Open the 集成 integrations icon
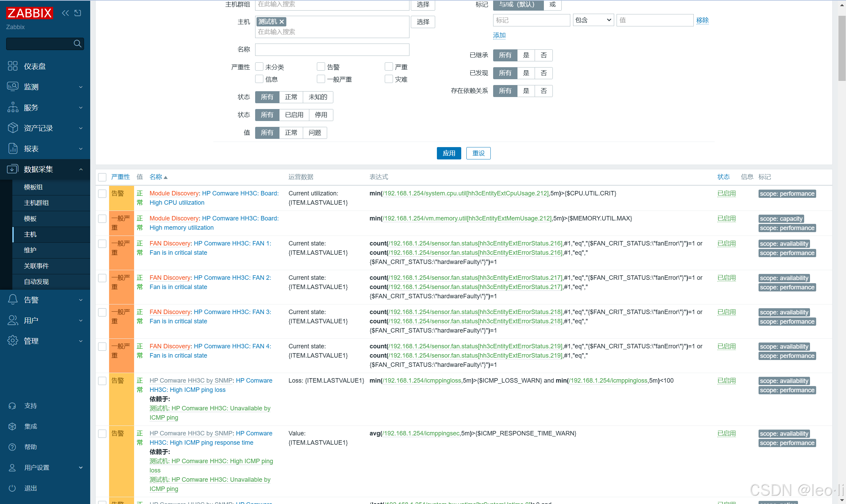Viewport: 846px width, 504px height. [12, 426]
